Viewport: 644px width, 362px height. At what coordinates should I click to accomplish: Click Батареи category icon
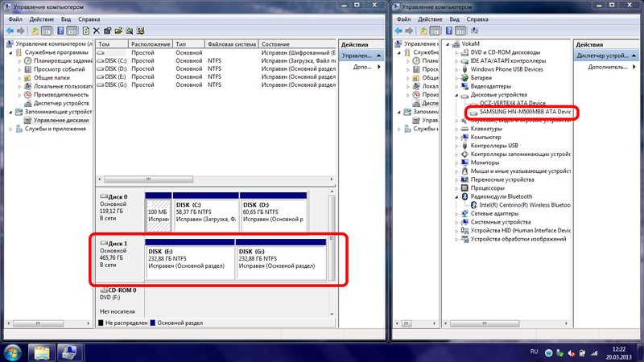click(x=464, y=77)
